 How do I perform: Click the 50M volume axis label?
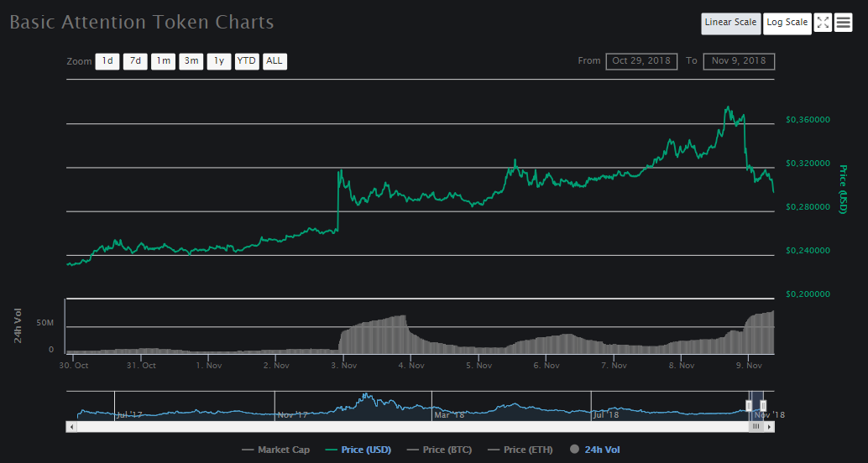44,322
